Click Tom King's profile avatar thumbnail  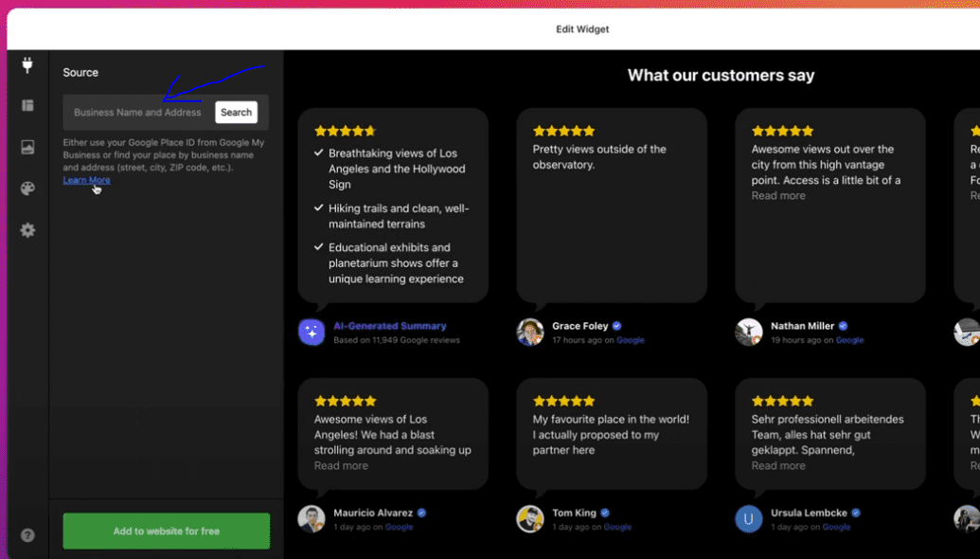529,519
